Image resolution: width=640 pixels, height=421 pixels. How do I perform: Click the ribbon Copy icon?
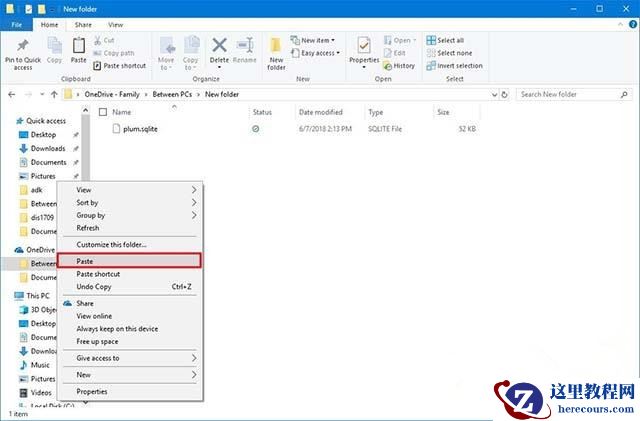pos(54,45)
